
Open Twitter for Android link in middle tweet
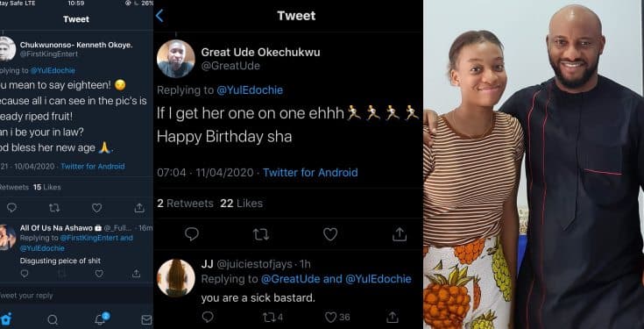(310, 172)
